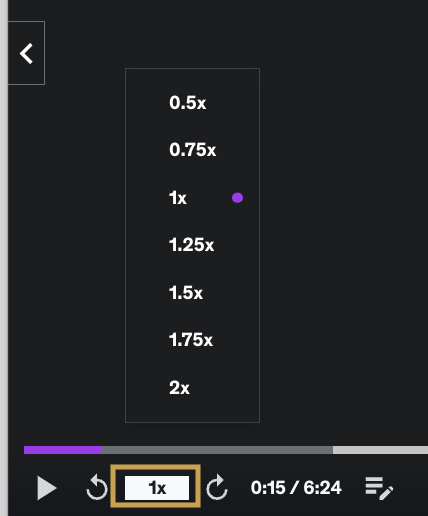This screenshot has width=428, height=516.
Task: Click the handle where purple progress ends
Action: pos(101,450)
